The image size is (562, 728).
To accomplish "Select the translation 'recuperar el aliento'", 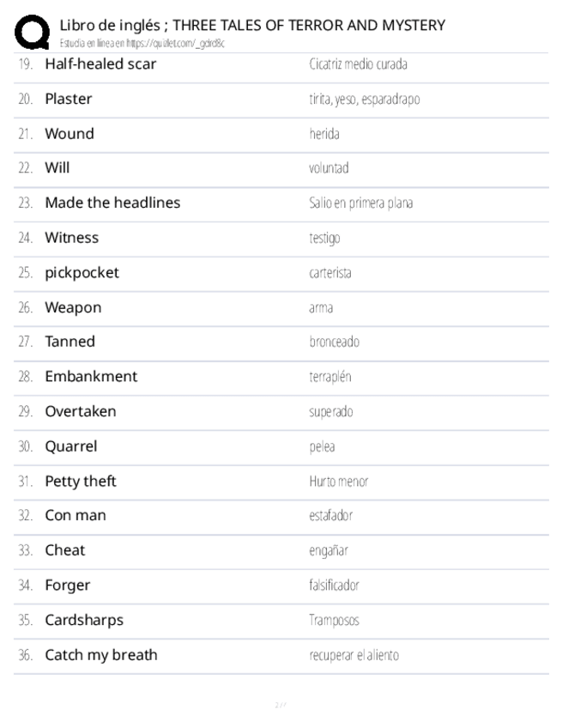I will (x=354, y=655).
